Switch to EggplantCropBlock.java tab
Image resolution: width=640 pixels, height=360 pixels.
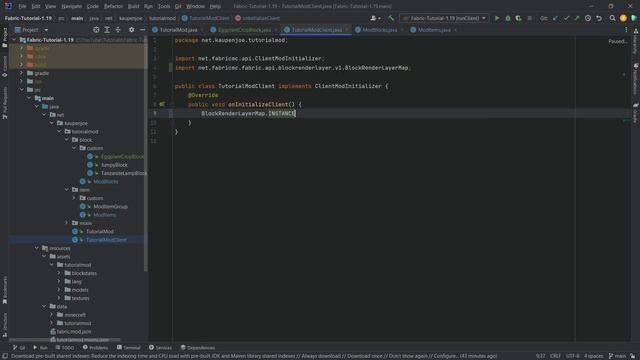pyautogui.click(x=244, y=30)
